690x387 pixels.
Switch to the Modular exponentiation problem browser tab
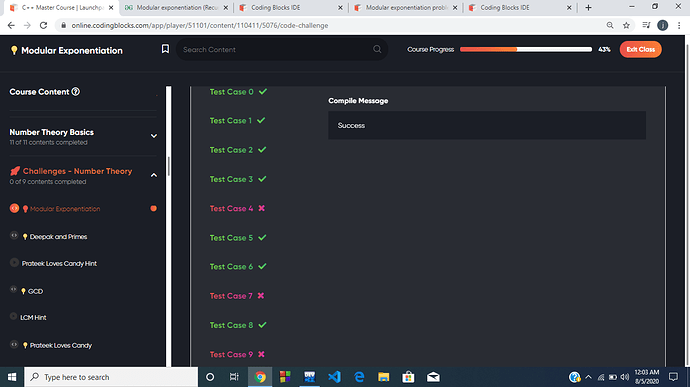(406, 8)
